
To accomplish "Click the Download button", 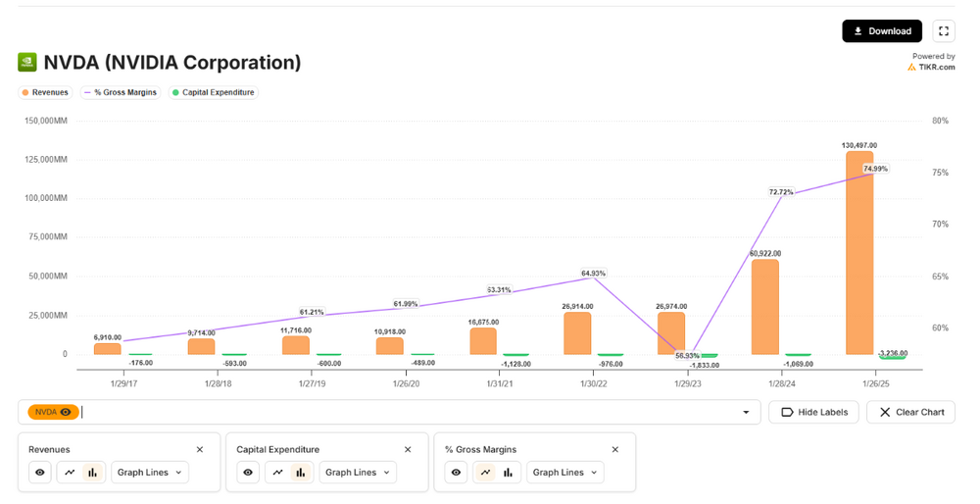I will (x=881, y=31).
